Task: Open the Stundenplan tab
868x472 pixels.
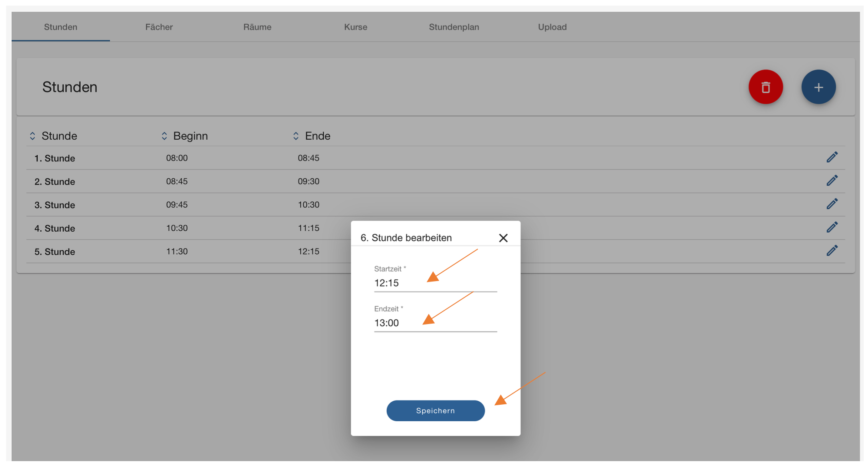Action: click(x=454, y=27)
